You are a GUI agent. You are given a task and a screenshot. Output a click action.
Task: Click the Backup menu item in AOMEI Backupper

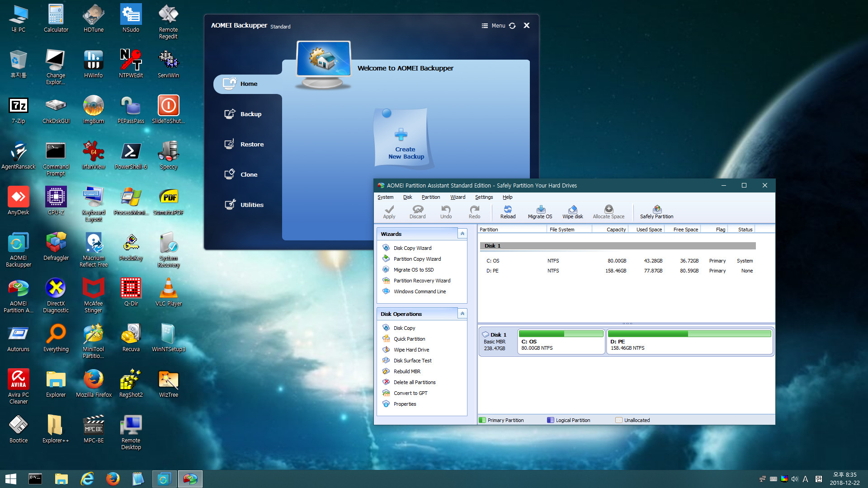click(x=250, y=114)
